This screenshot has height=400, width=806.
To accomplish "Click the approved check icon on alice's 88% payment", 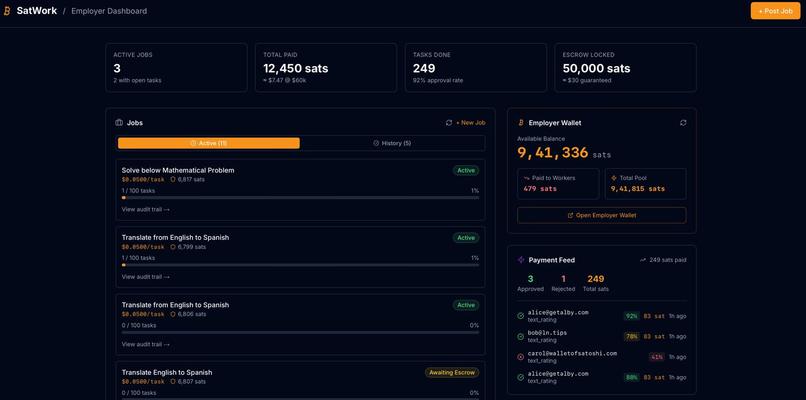I will (x=520, y=377).
